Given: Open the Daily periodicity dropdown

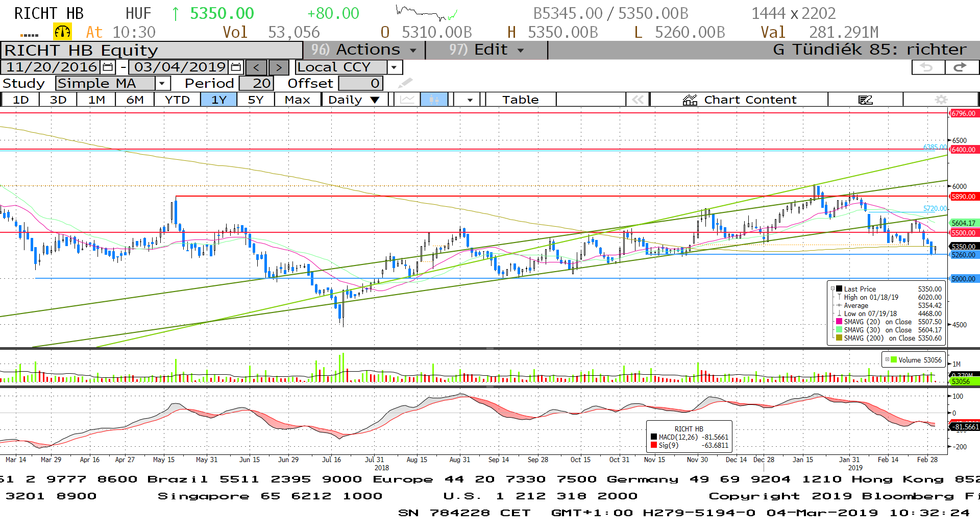Looking at the screenshot, I should tap(355, 100).
